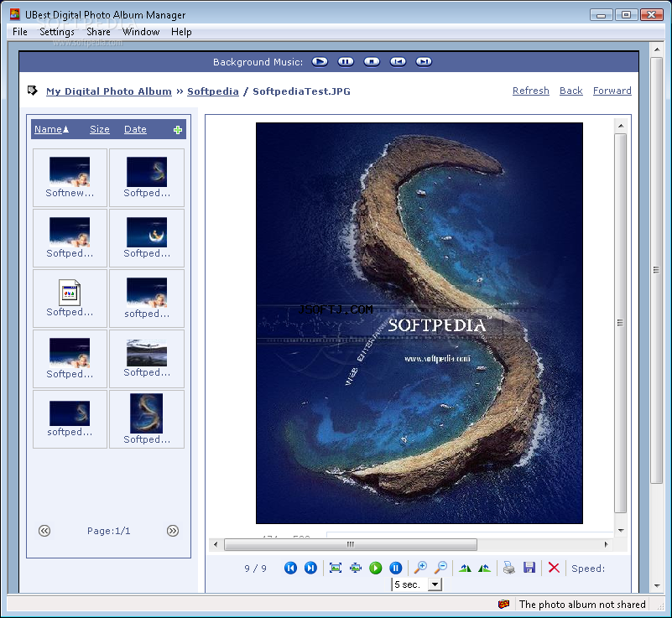Open the Settings menu
The height and width of the screenshot is (618, 672).
click(x=57, y=32)
